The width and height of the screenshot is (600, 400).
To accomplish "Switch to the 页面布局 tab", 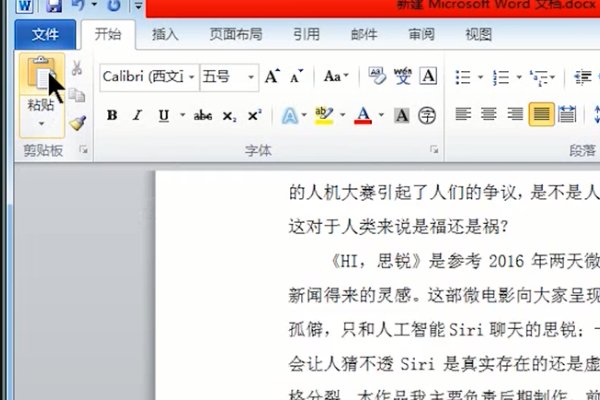I will click(236, 35).
